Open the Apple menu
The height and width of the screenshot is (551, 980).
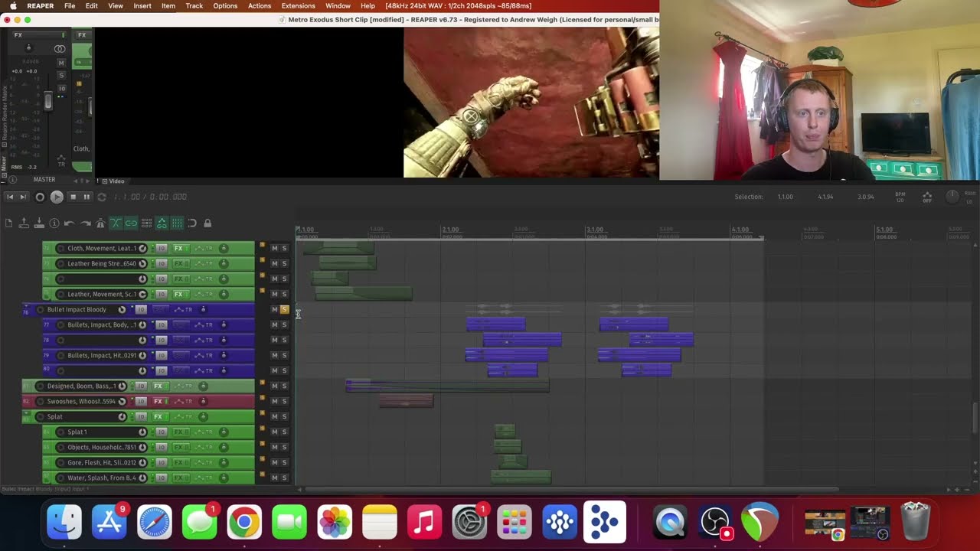point(13,5)
